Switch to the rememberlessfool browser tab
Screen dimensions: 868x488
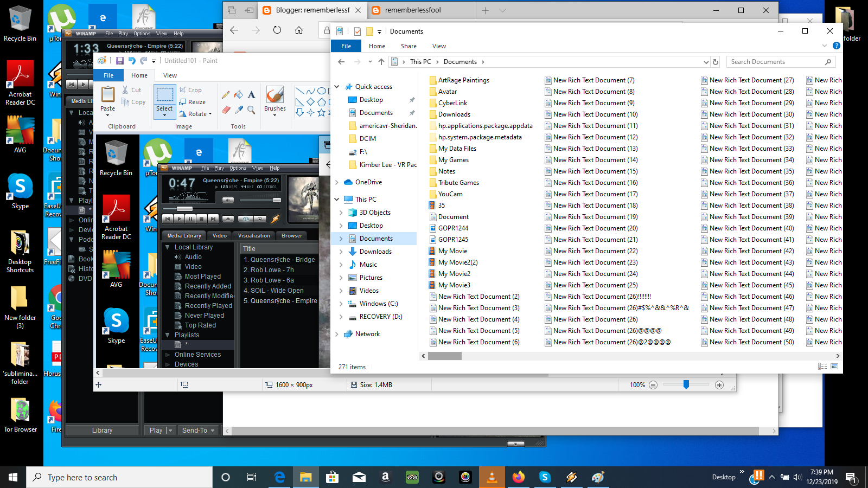click(x=420, y=10)
